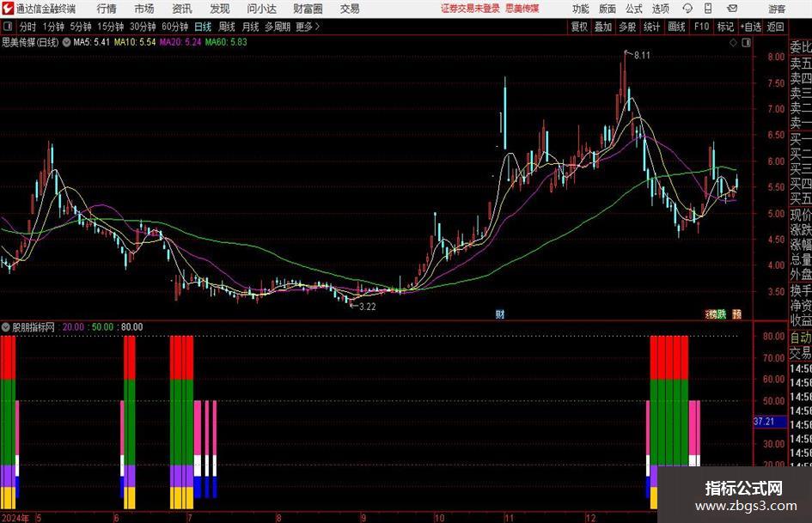The width and height of the screenshot is (812, 523).
Task: Switch to the 5分钟 period tab
Action: [x=81, y=27]
